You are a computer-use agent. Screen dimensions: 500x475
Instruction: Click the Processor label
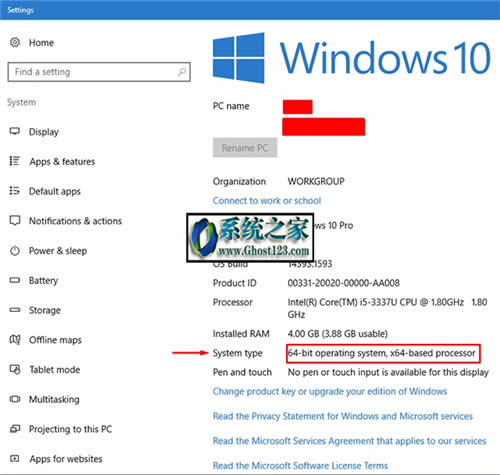pyautogui.click(x=233, y=302)
